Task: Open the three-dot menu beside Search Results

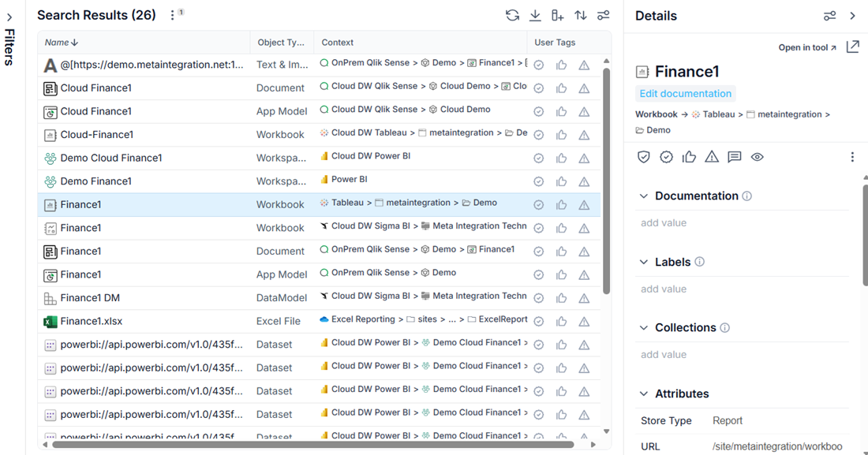Action: coord(172,16)
